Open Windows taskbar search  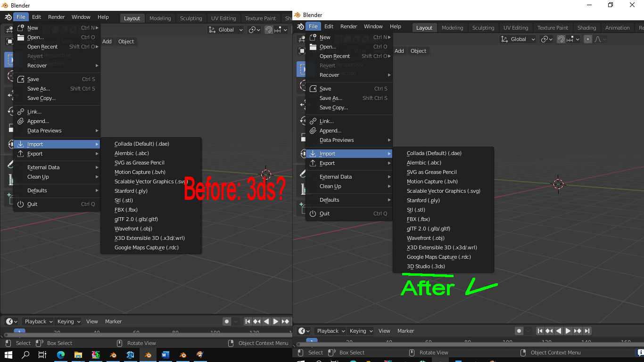click(x=25, y=355)
